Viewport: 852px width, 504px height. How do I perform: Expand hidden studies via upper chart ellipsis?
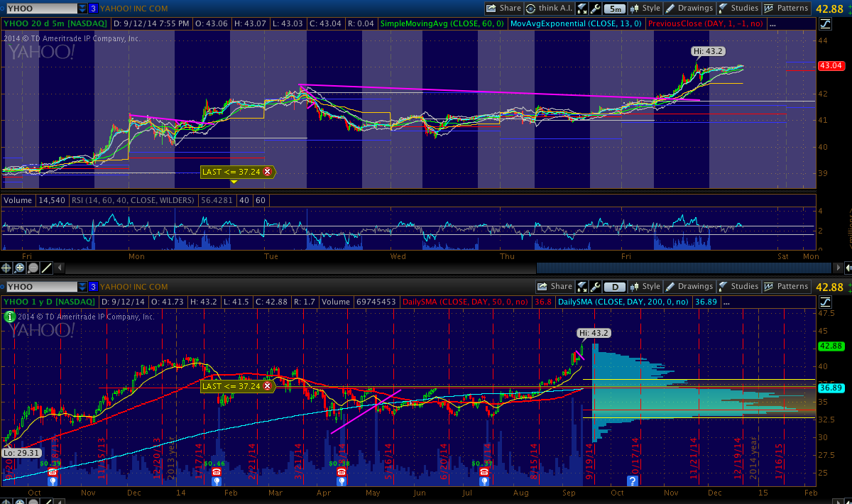pos(772,23)
